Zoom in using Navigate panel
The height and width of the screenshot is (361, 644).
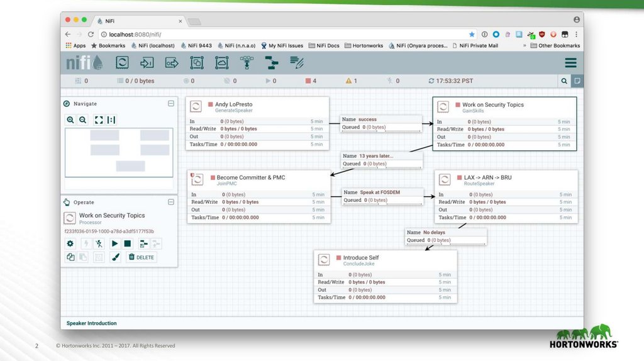coord(70,119)
